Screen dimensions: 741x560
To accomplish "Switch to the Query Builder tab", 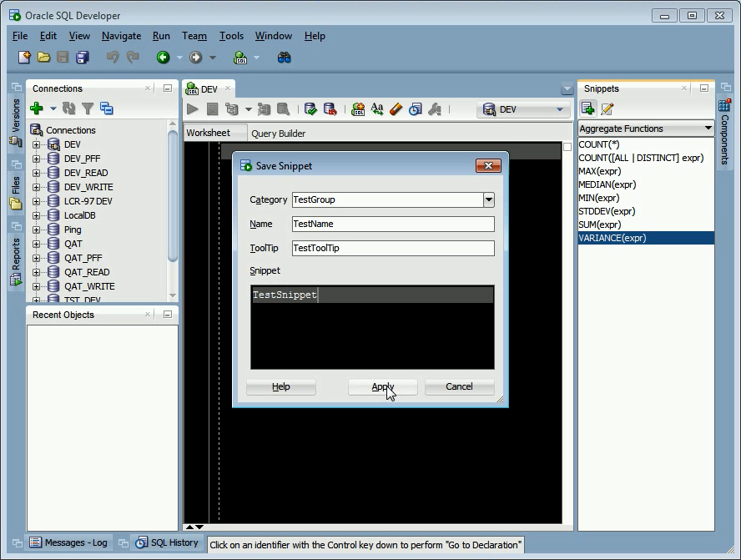I will tap(279, 134).
